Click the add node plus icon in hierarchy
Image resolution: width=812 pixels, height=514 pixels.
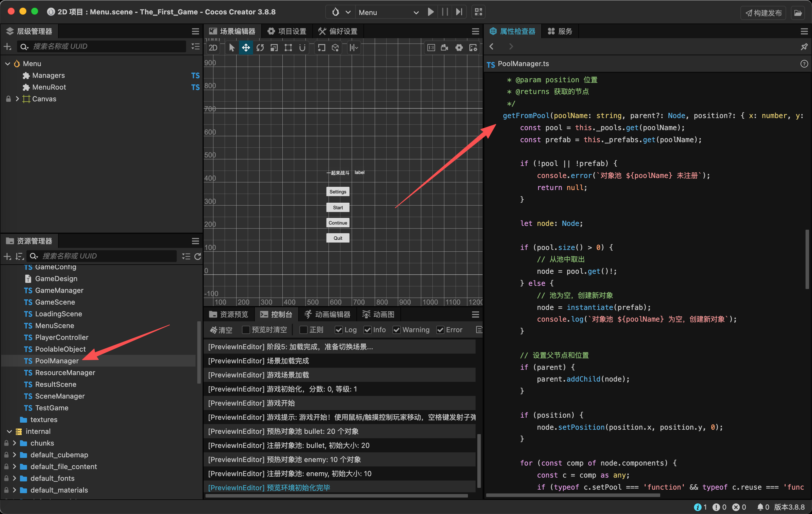(7, 47)
